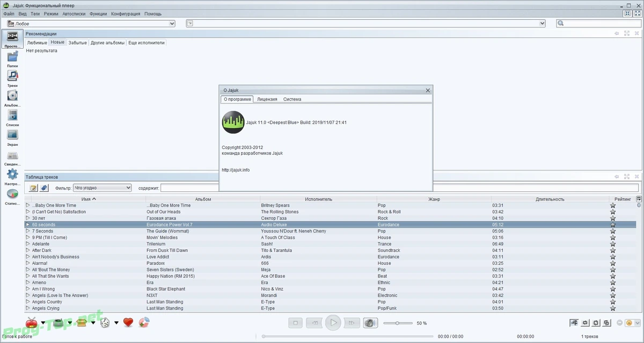The height and width of the screenshot is (343, 644).
Task: Open the Папки (Folders) perspective
Action: (x=12, y=57)
